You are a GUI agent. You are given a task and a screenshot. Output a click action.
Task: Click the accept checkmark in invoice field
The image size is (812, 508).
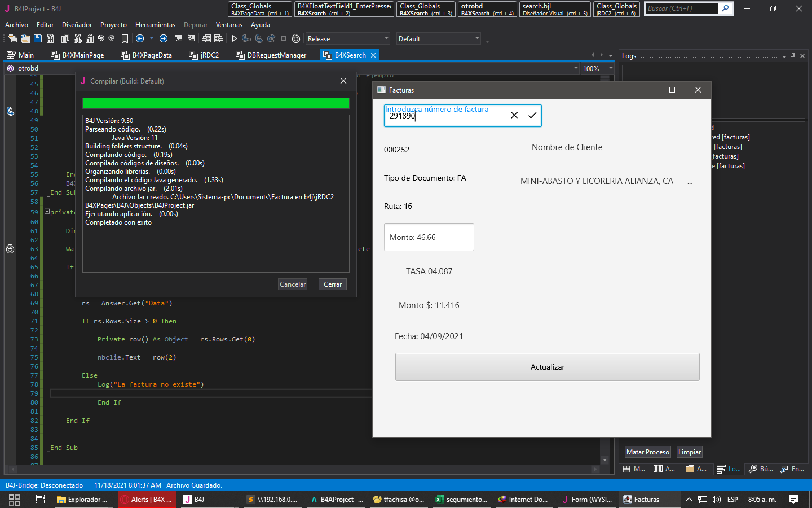tap(532, 115)
